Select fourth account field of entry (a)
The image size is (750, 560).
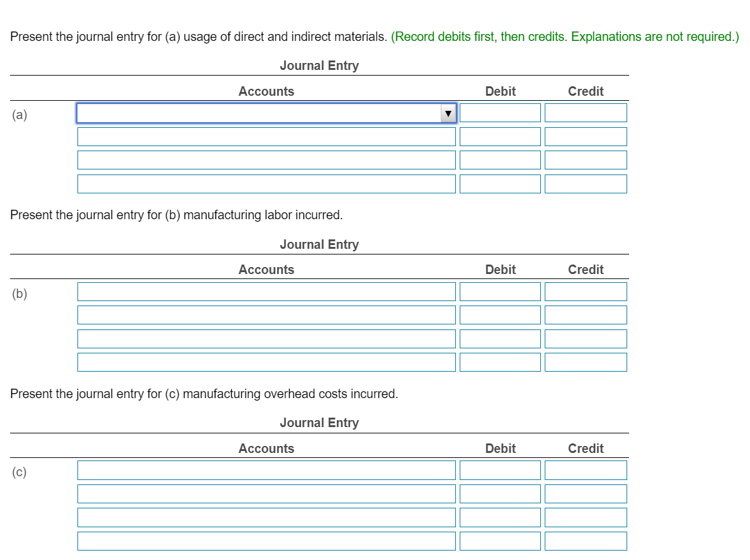(266, 184)
